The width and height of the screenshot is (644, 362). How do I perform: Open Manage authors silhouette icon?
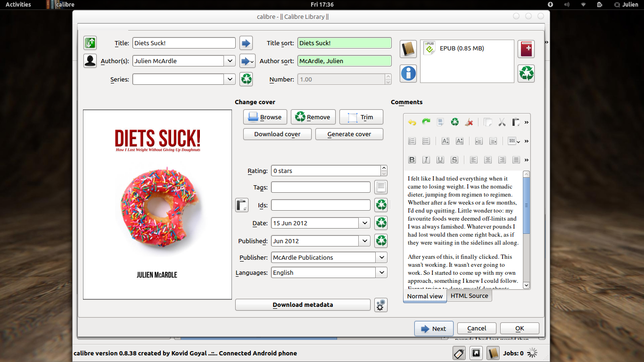pos(90,61)
